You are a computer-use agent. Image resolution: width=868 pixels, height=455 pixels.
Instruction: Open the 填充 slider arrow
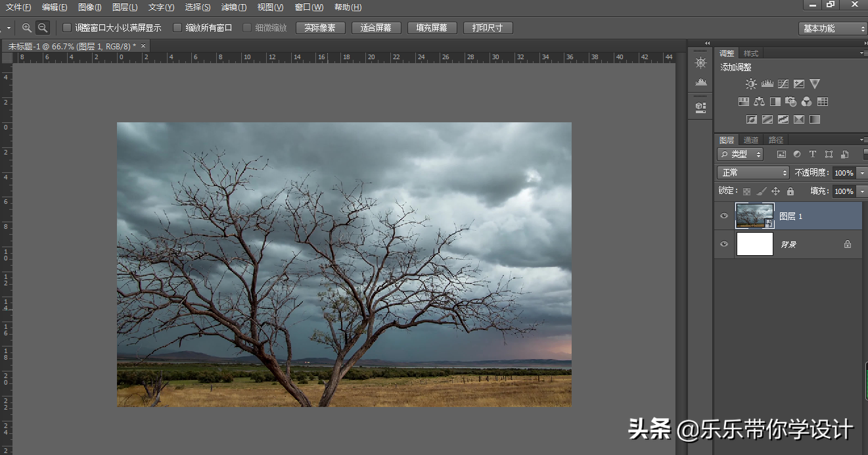(x=862, y=191)
